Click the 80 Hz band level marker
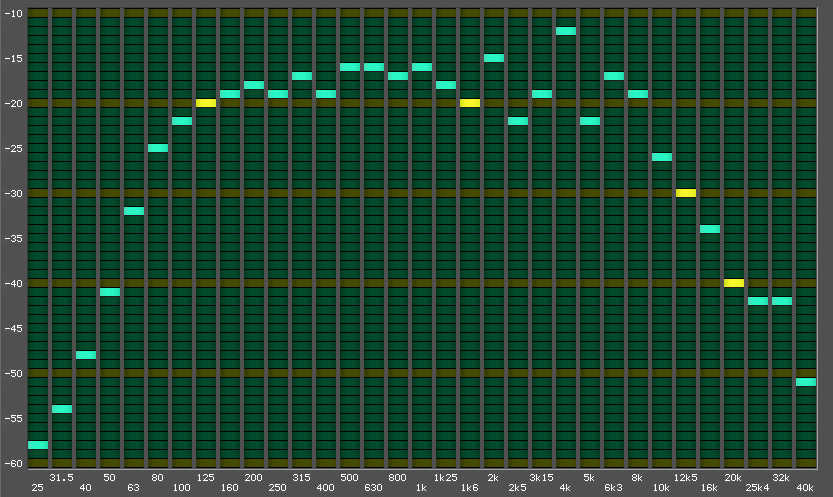Image resolution: width=833 pixels, height=497 pixels. tap(158, 148)
